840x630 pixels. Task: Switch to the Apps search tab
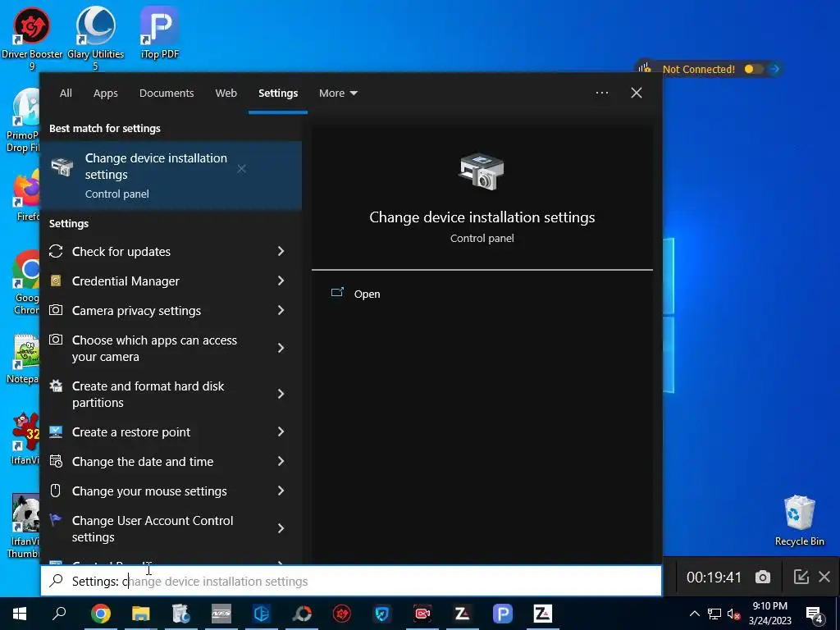click(106, 94)
